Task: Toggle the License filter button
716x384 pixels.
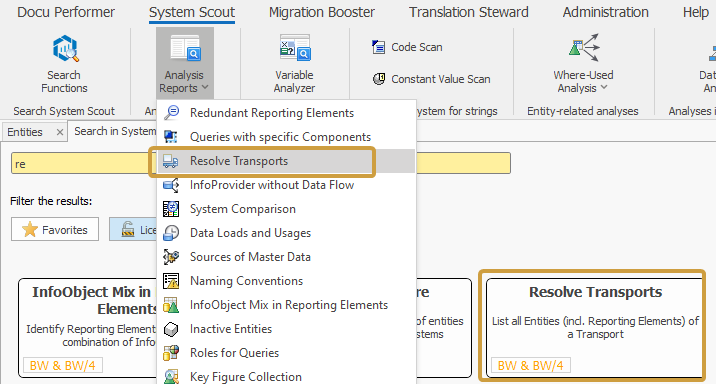Action: coord(133,229)
